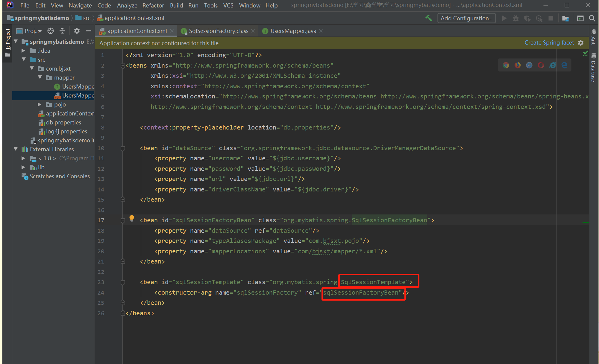The height and width of the screenshot is (364, 599).
Task: Click the Search Everywhere magnifier
Action: [x=592, y=18]
